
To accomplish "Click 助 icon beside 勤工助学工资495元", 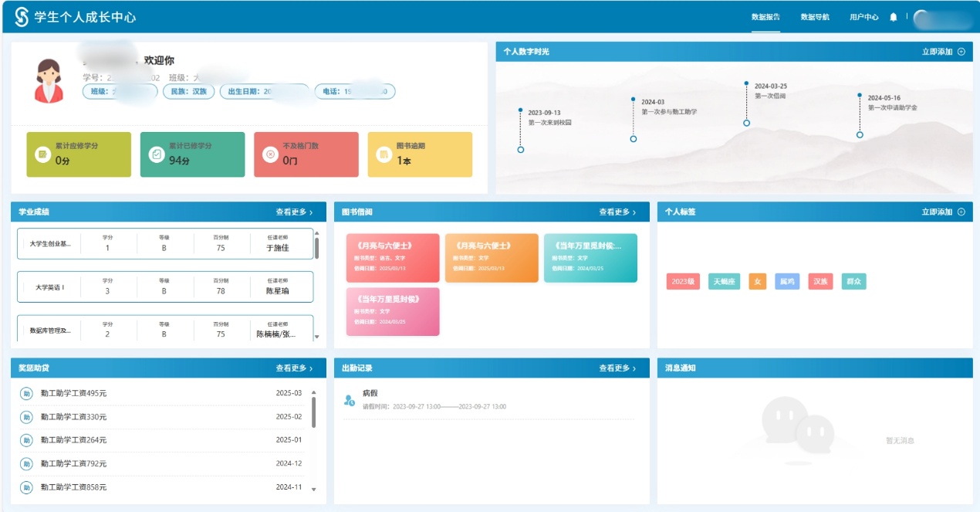I will pyautogui.click(x=26, y=394).
